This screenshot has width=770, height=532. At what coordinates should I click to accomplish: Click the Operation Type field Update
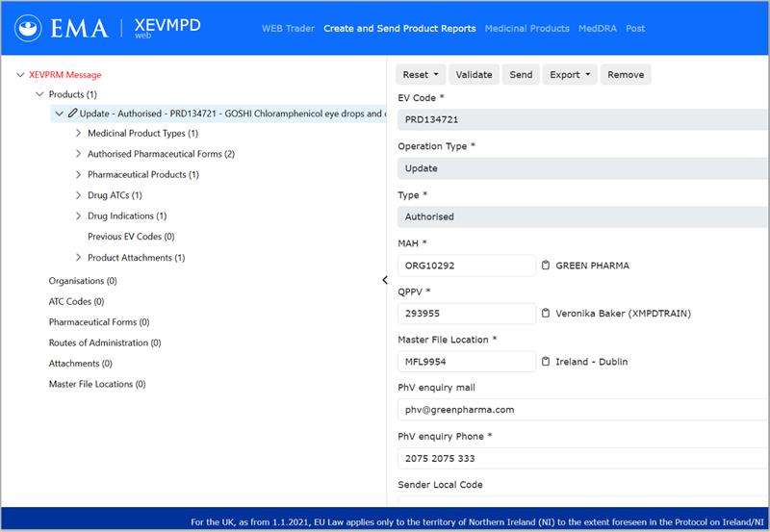583,168
